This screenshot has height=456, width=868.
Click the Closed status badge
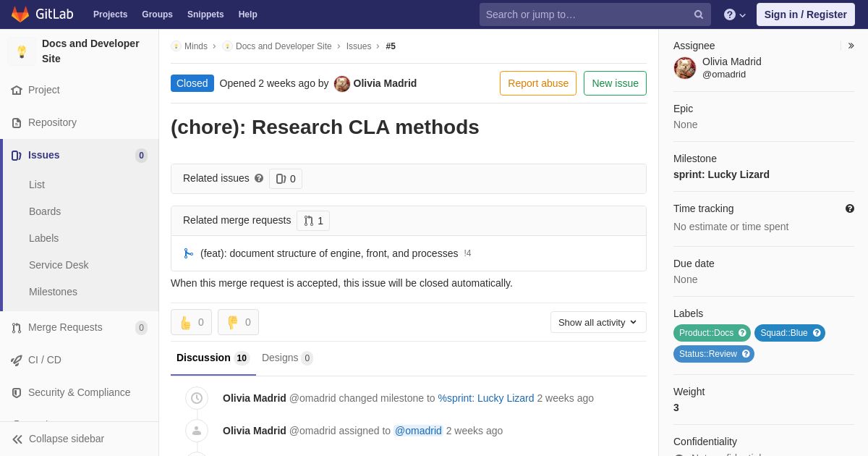tap(192, 83)
